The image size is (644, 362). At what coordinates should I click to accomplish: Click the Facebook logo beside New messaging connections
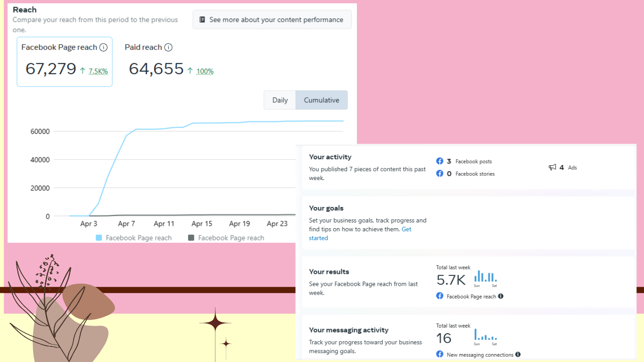(440, 354)
